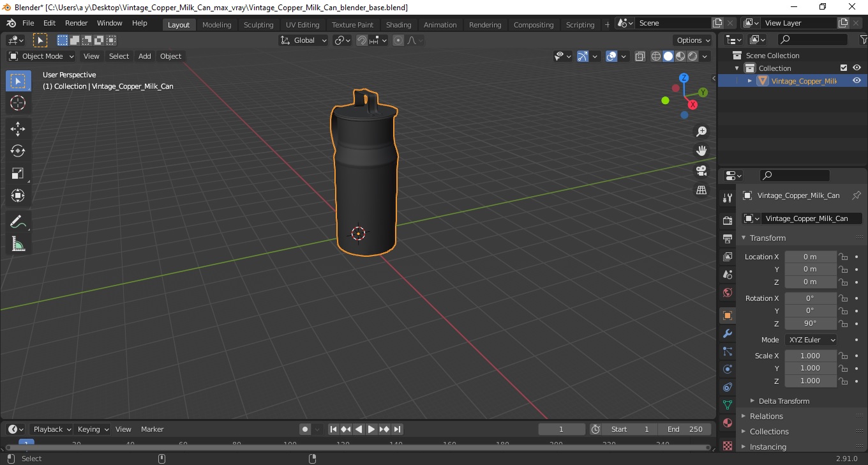Click the Rotation Z 90° field
The width and height of the screenshot is (868, 465).
[810, 323]
